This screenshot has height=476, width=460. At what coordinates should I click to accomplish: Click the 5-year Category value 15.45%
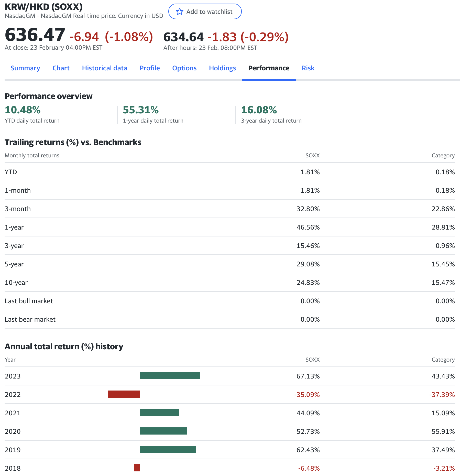[x=443, y=264]
